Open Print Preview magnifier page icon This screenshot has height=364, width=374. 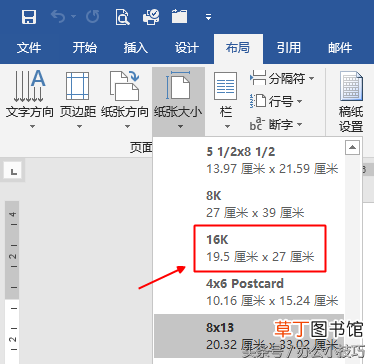point(122,16)
